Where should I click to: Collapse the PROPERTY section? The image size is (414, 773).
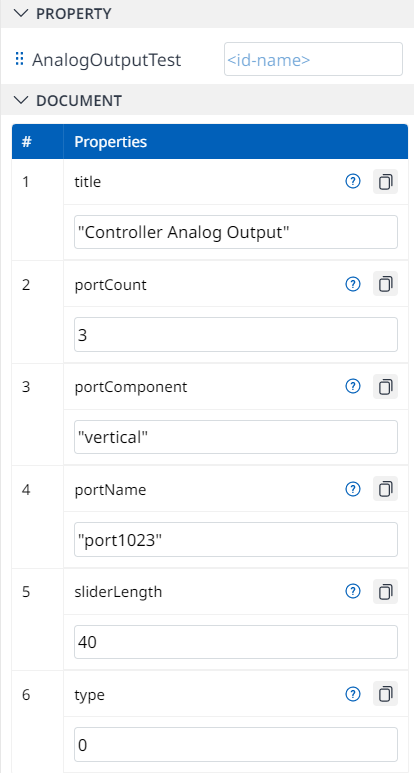point(21,13)
